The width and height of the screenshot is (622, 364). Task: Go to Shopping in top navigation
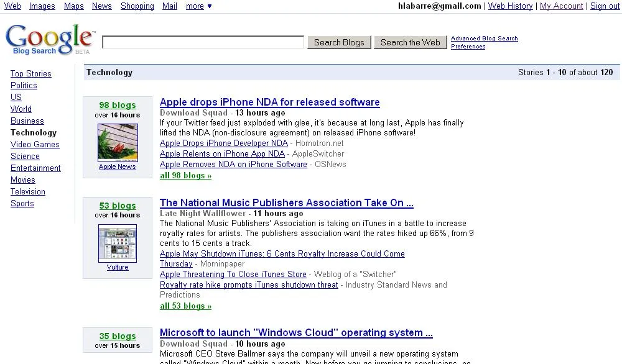click(x=137, y=6)
